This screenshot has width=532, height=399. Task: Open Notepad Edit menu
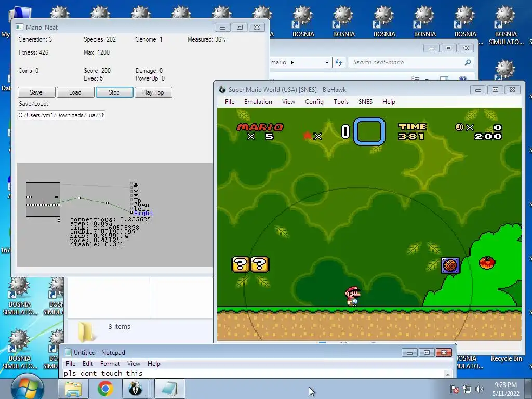tap(87, 363)
